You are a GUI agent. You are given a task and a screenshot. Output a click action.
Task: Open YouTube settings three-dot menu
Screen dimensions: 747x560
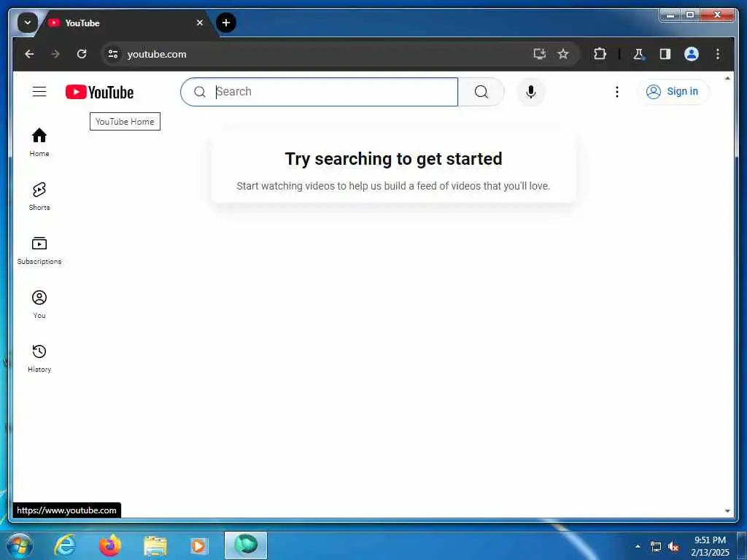click(617, 91)
